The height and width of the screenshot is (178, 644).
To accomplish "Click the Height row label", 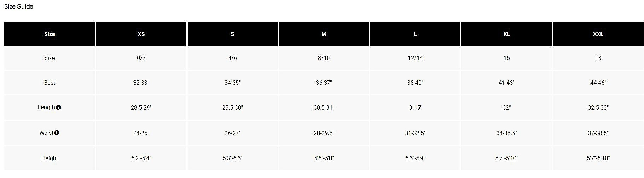I will click(x=50, y=158).
